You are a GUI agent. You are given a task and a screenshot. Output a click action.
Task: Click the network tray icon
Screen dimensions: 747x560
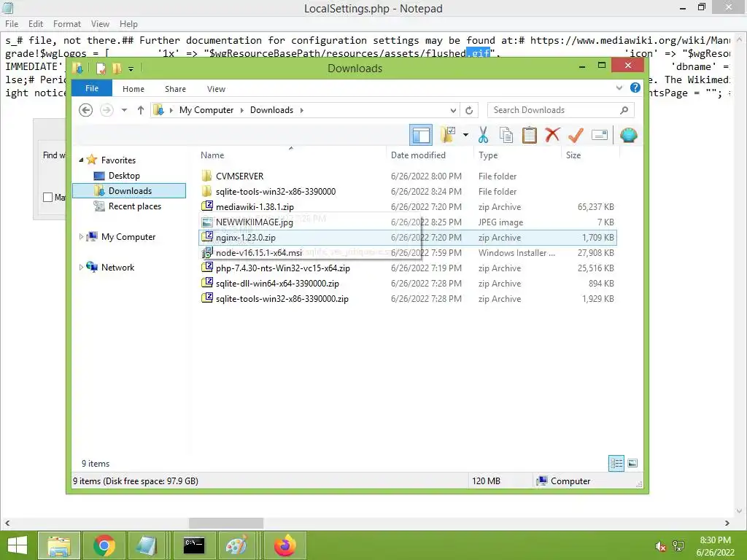coord(678,546)
